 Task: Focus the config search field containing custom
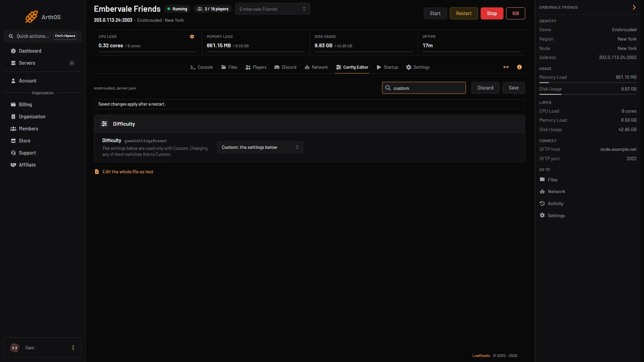click(424, 88)
